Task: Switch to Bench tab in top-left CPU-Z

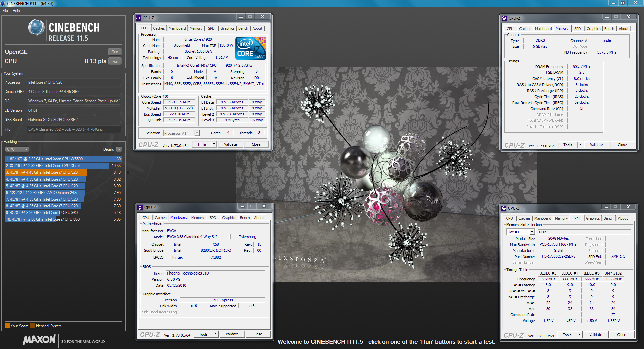Action: 243,28
